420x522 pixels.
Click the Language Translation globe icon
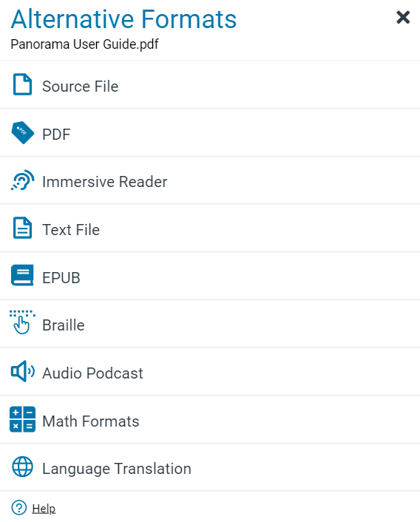22,467
